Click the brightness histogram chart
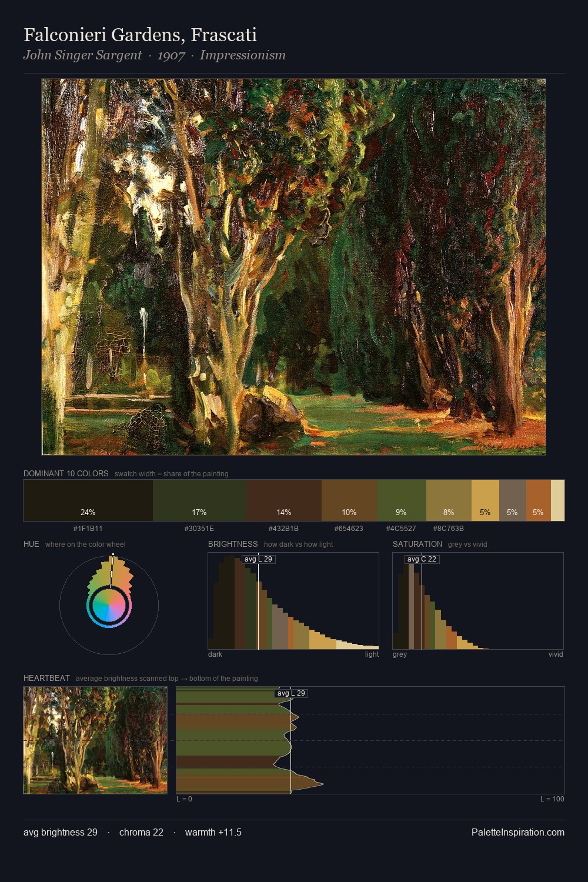588x882 pixels. tap(293, 601)
